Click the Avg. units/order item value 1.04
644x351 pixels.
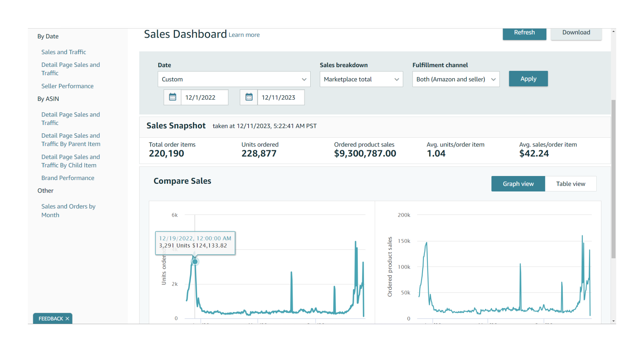(436, 153)
